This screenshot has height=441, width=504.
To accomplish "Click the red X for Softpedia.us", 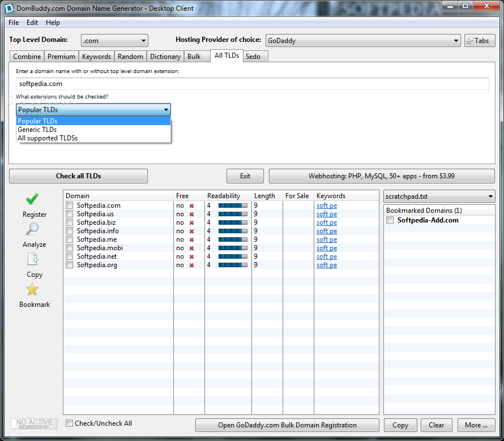I will [x=191, y=214].
